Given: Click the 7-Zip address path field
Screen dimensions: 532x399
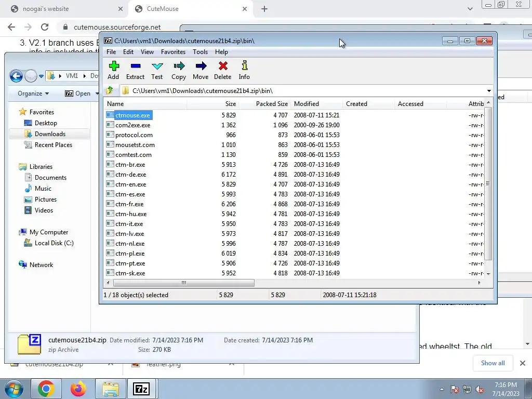Looking at the screenshot, I should click(302, 90).
